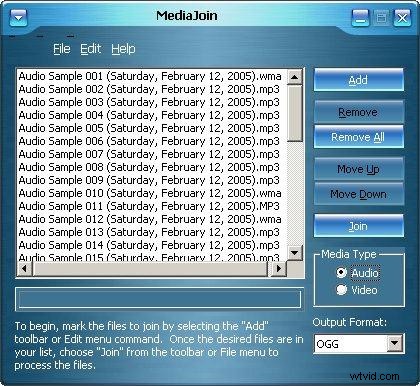Select Audio Sample 013 .mp3 file
420x386 pixels.
click(149, 232)
